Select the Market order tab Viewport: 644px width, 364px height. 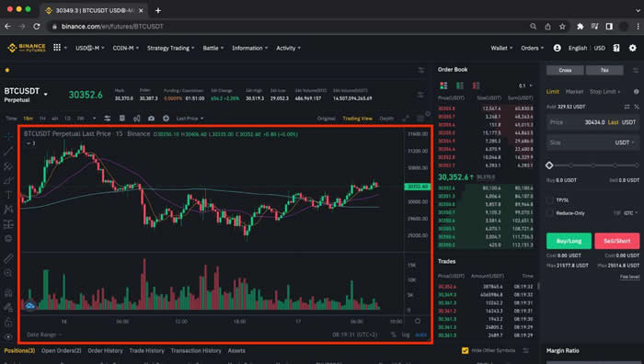[x=574, y=92]
